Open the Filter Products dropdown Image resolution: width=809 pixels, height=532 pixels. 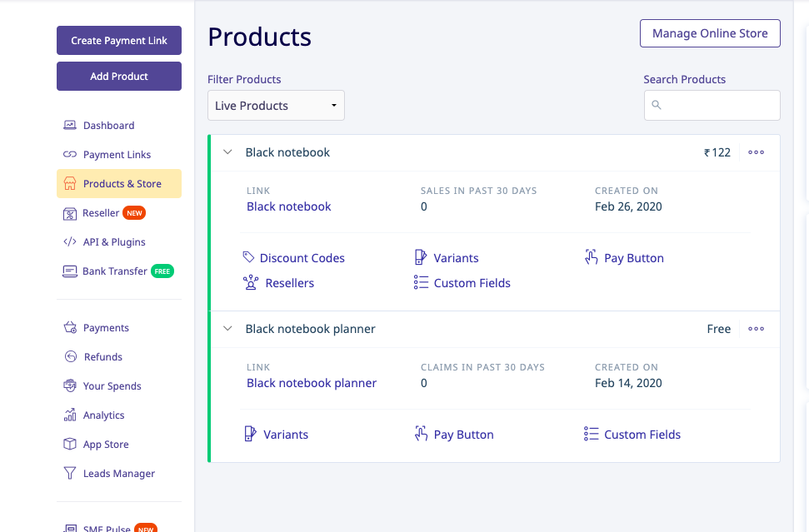click(276, 106)
